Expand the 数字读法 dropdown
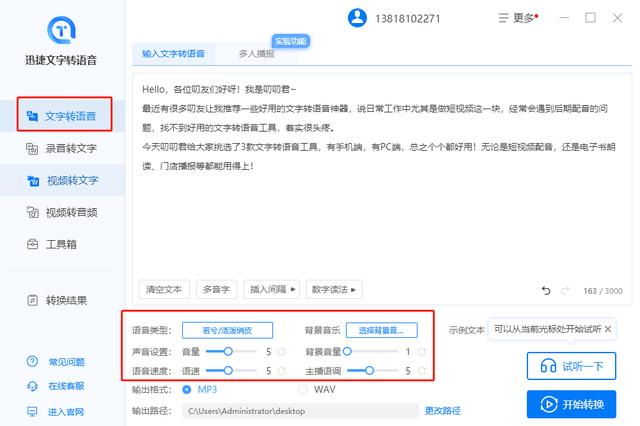The height and width of the screenshot is (426, 640). [334, 289]
